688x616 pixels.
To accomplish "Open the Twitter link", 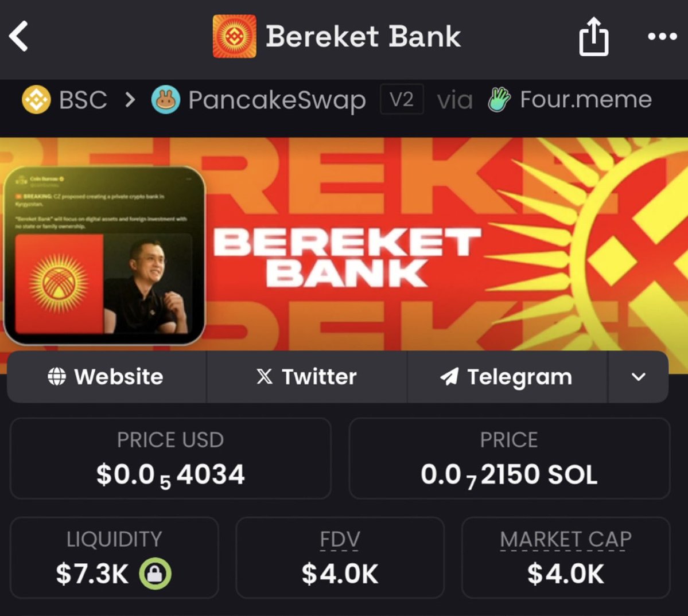I will tap(306, 377).
